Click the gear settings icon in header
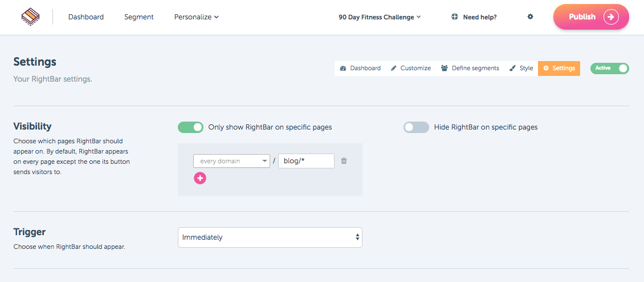This screenshot has width=644, height=282. (x=530, y=17)
